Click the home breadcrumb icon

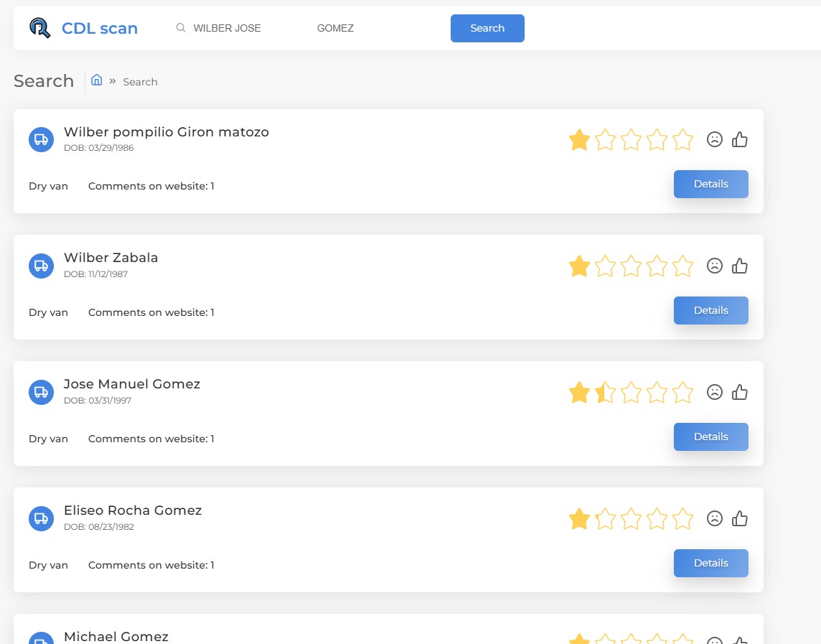(x=97, y=80)
